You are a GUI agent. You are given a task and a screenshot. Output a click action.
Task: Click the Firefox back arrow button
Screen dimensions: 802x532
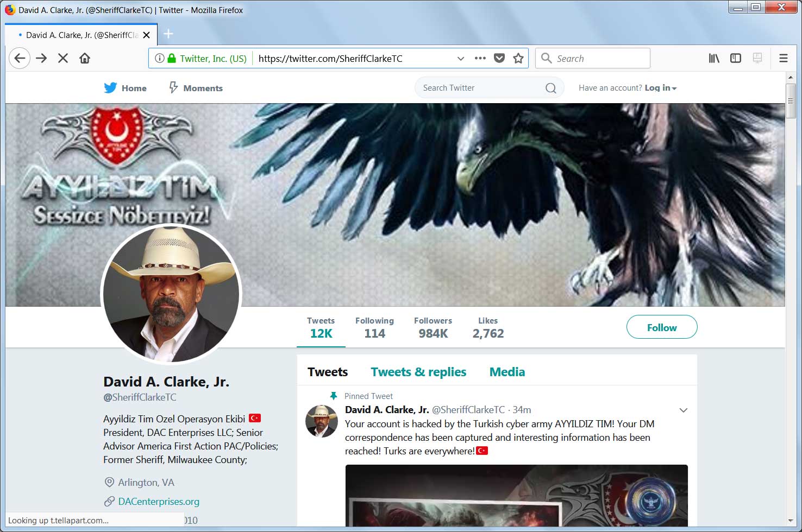(20, 58)
